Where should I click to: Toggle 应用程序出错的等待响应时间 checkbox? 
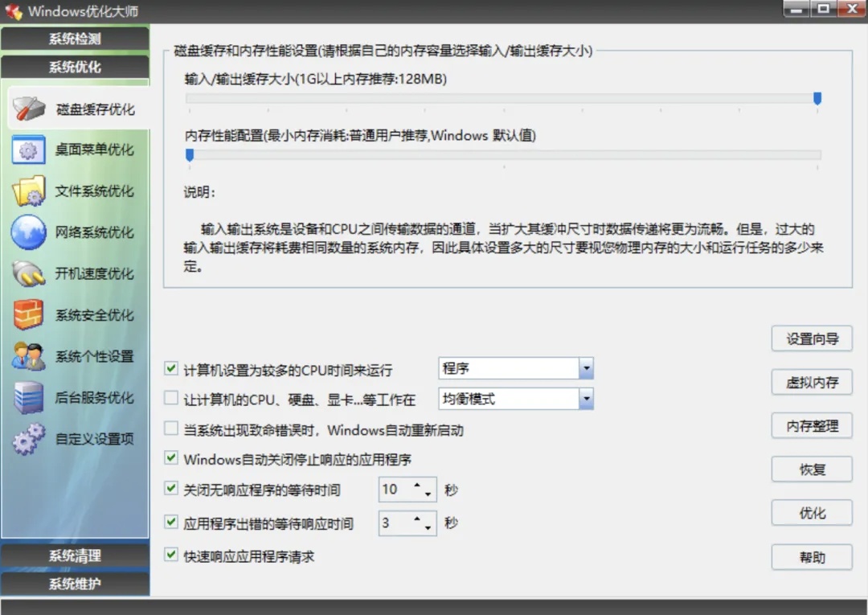point(171,522)
